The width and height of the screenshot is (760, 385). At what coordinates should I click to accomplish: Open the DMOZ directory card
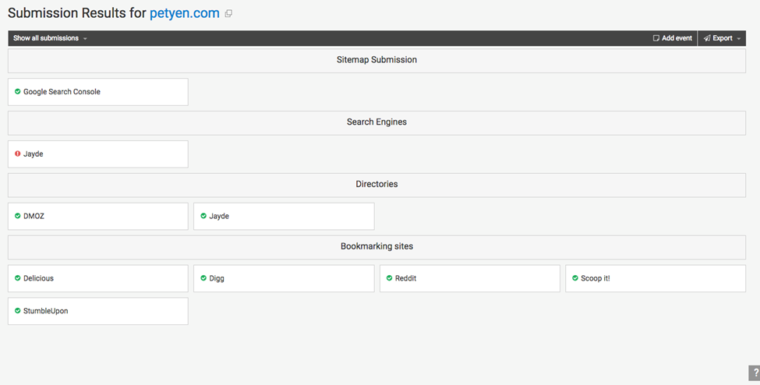[98, 216]
